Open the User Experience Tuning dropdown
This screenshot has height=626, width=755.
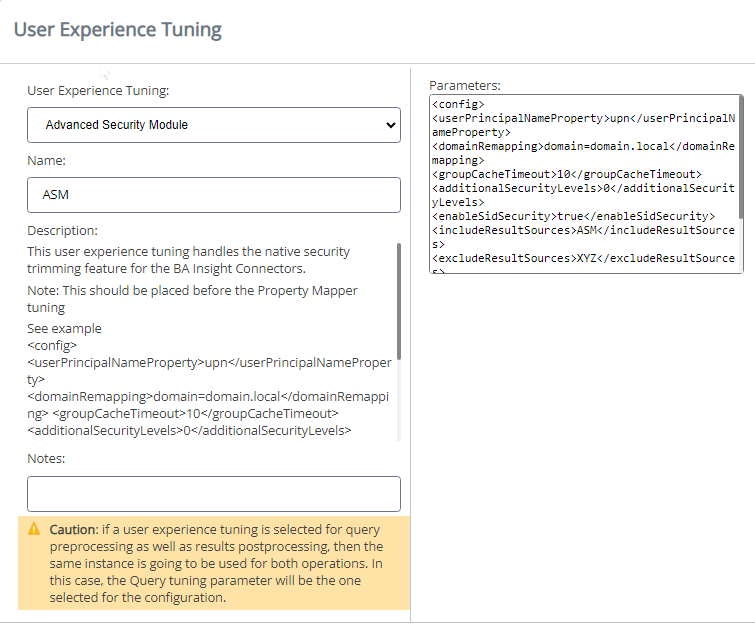212,125
